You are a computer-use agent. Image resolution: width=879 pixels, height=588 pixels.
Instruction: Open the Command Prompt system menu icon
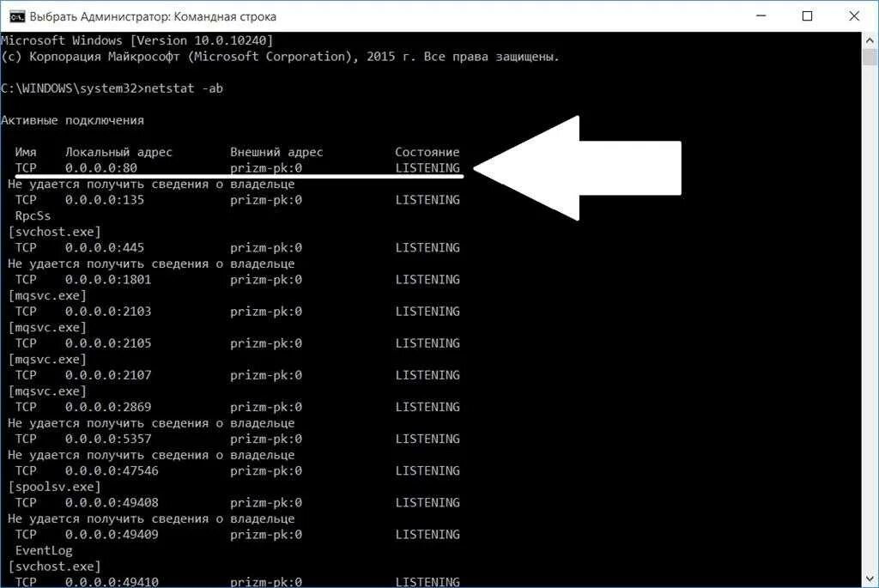click(x=17, y=16)
